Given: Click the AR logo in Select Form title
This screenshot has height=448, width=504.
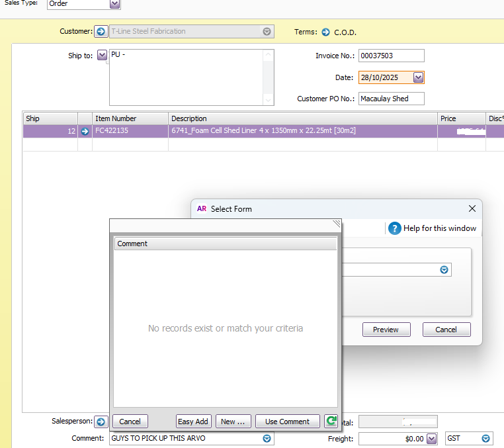Looking at the screenshot, I should point(202,208).
